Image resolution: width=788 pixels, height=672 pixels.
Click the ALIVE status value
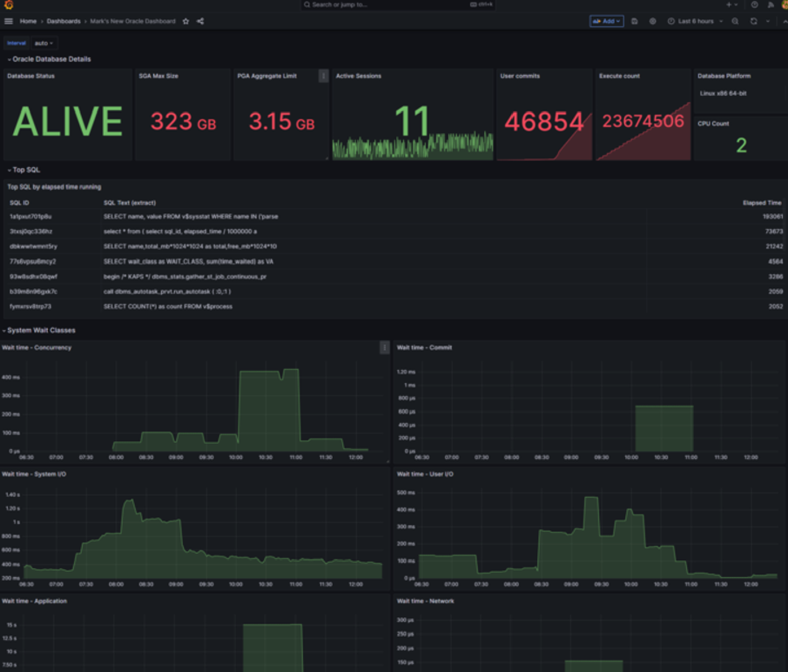pyautogui.click(x=67, y=122)
